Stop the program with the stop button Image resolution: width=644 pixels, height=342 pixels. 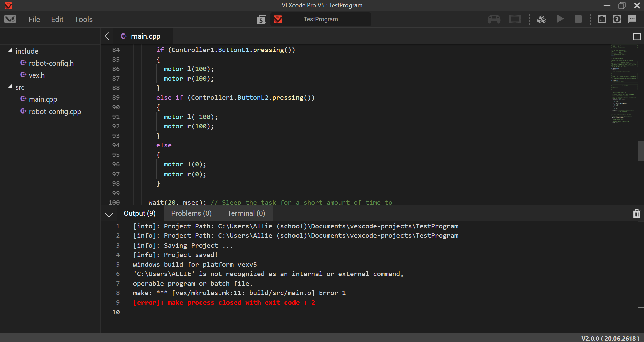(578, 19)
